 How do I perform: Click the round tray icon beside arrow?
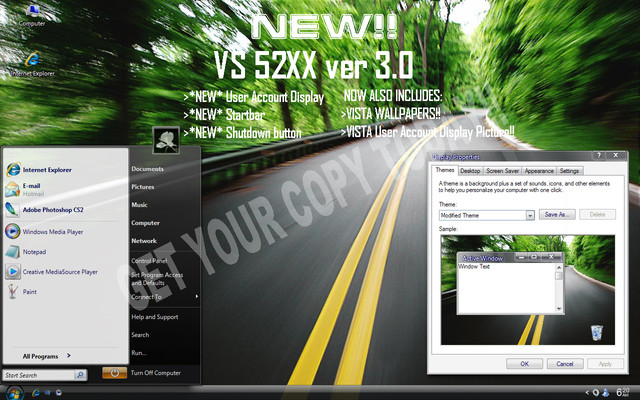point(596,393)
